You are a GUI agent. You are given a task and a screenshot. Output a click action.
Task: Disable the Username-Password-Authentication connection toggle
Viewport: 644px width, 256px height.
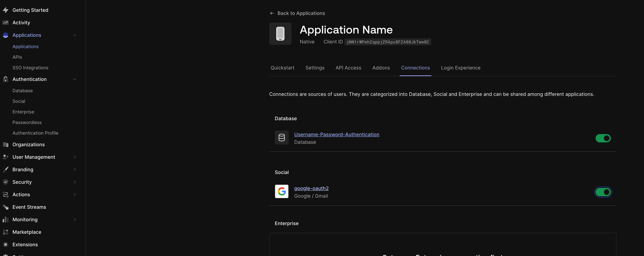click(x=603, y=138)
